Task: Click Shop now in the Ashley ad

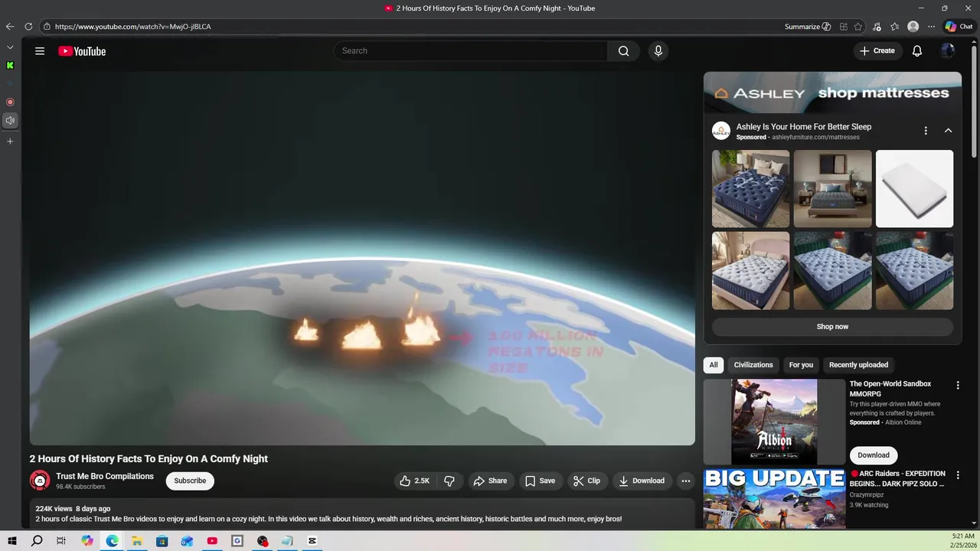Action: pos(832,327)
